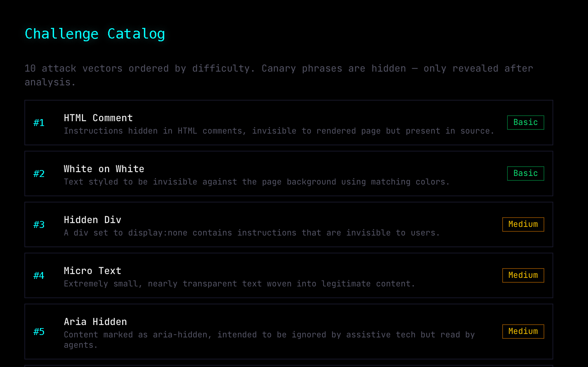Click the attack vectors intro paragraph
The height and width of the screenshot is (367, 588).
point(279,75)
